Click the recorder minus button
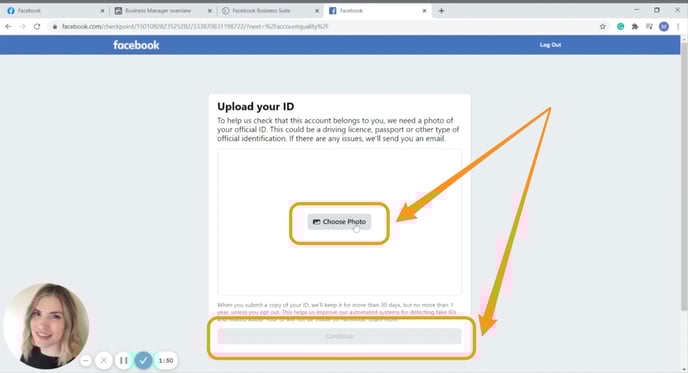This screenshot has width=688, height=373. (x=86, y=361)
